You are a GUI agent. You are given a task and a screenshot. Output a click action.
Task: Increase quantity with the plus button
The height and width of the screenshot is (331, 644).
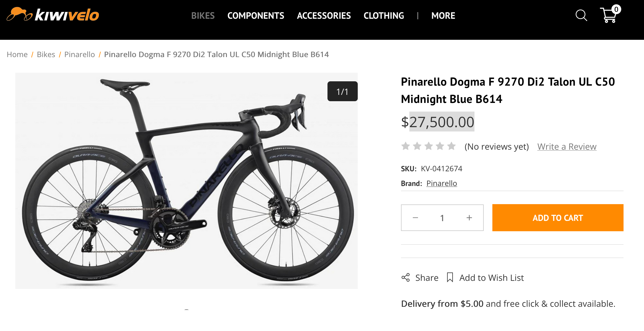point(469,218)
